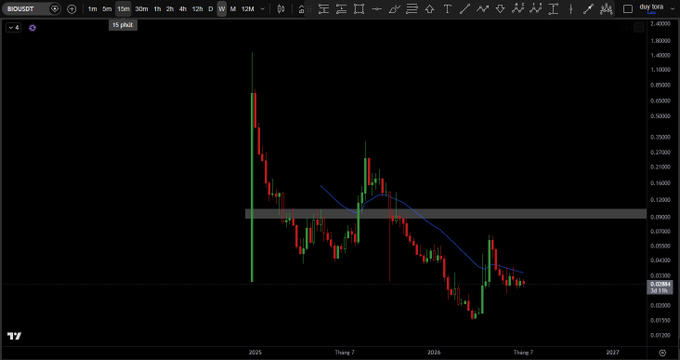Click the 2025 label on time axis
The image size is (680, 360).
coord(255,353)
